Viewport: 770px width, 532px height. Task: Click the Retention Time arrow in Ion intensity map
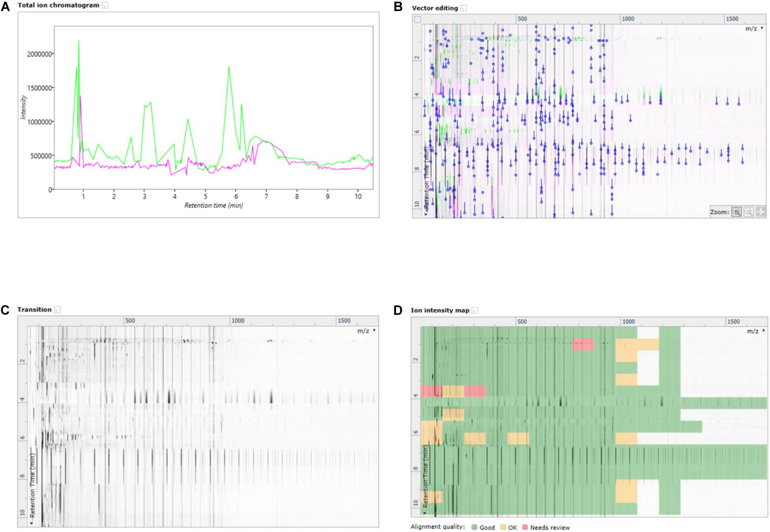click(425, 513)
